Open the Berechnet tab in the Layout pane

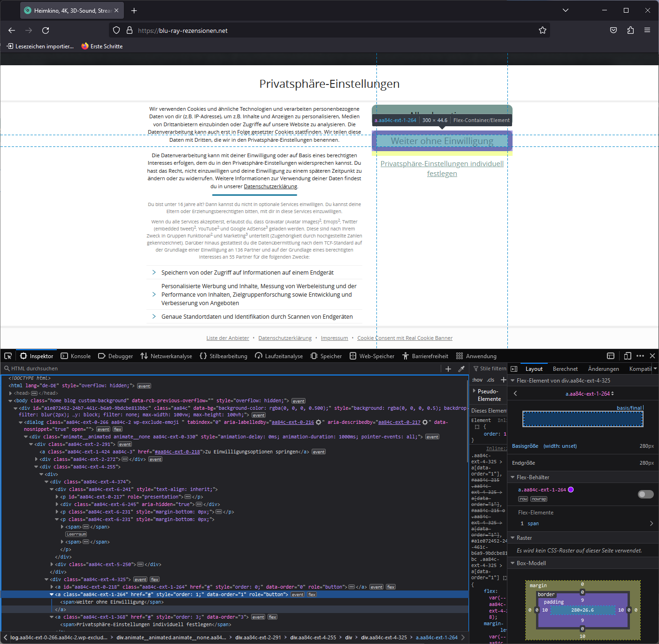point(565,368)
